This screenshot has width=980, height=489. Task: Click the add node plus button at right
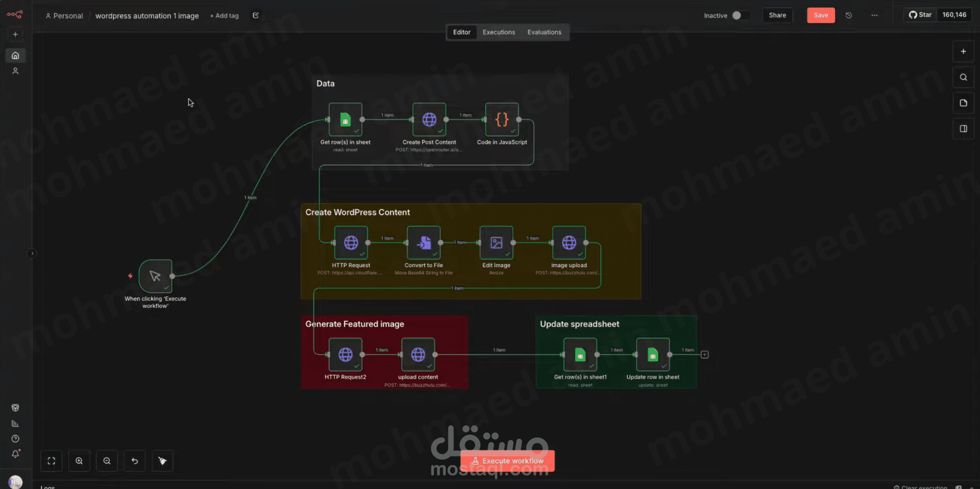pyautogui.click(x=963, y=51)
